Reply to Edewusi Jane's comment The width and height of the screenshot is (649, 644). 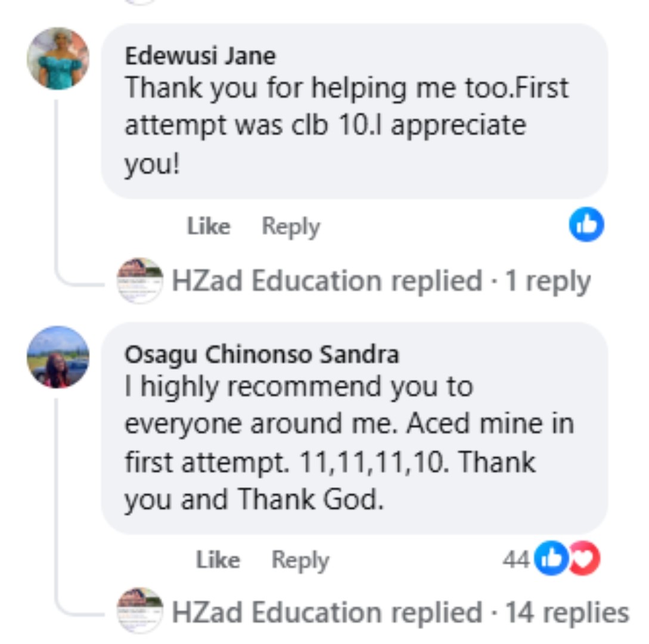[291, 227]
